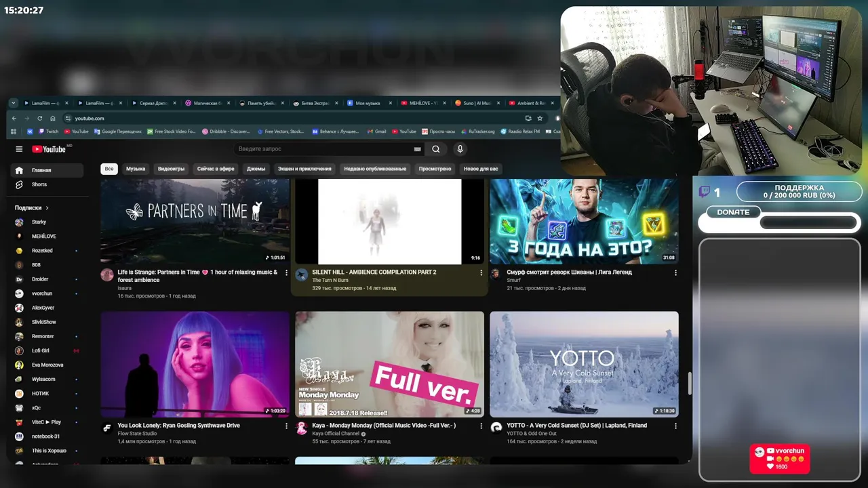This screenshot has height=488, width=868.
Task: Open the Free Stock Video bookmark
Action: (171, 131)
